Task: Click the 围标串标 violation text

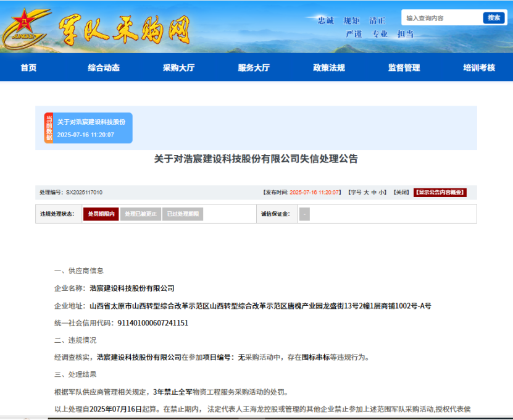Action: point(315,358)
